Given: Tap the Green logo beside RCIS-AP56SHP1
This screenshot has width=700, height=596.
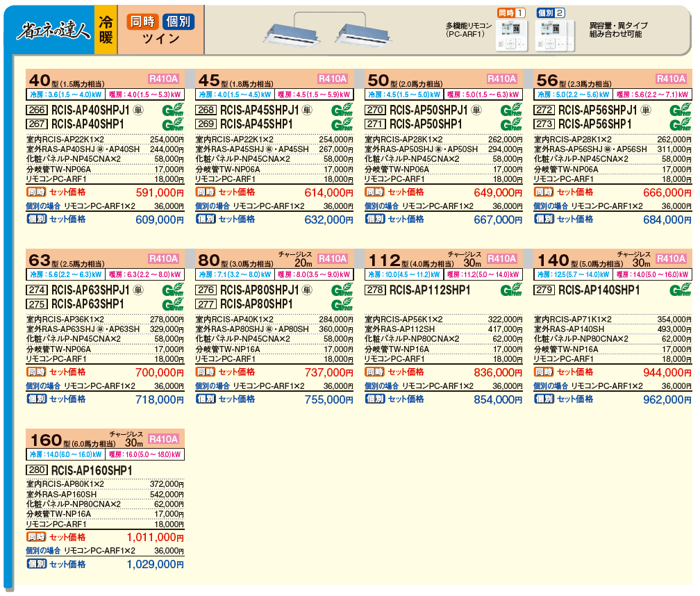Looking at the screenshot, I should point(681,124).
